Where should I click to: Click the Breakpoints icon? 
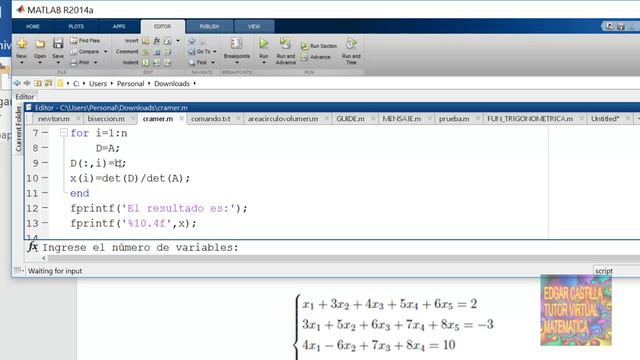237,44
